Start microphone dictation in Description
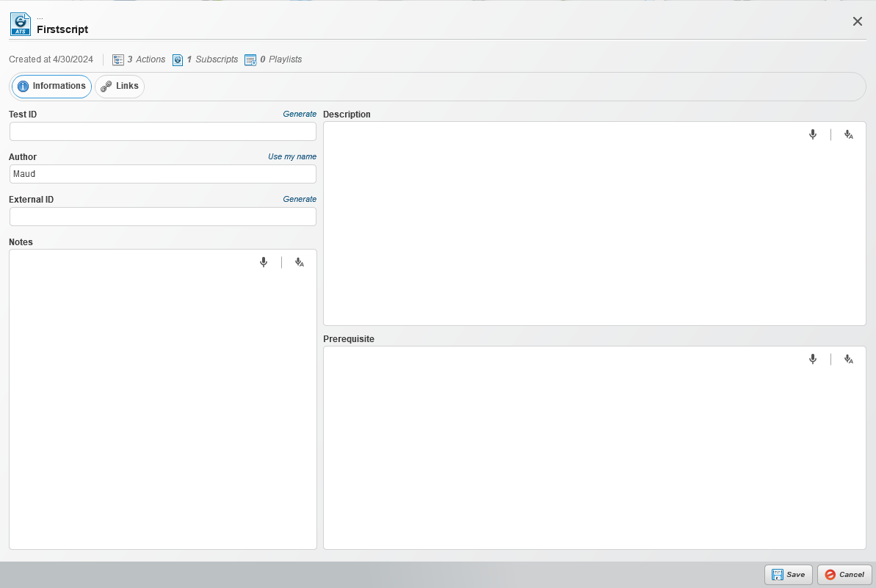 tap(813, 134)
